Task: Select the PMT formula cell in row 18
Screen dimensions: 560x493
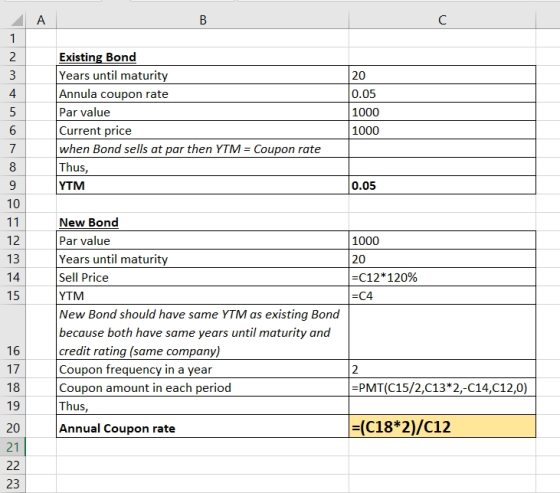Action: (x=442, y=388)
